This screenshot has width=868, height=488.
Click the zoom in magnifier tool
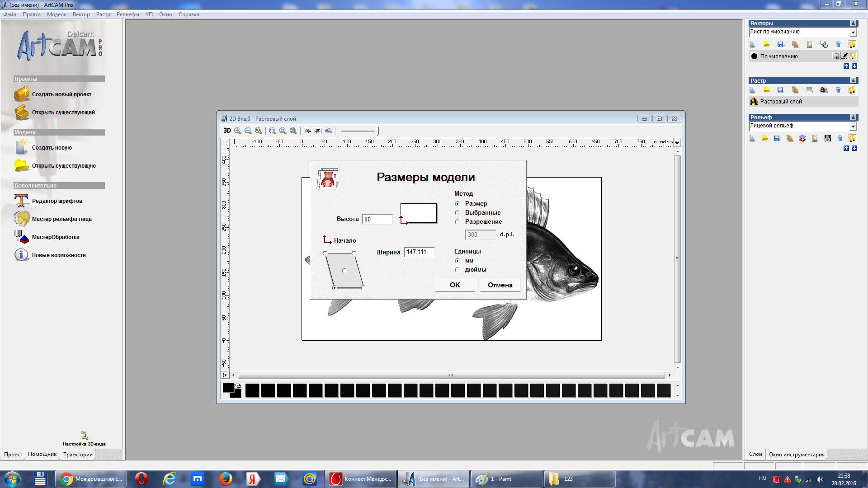237,131
